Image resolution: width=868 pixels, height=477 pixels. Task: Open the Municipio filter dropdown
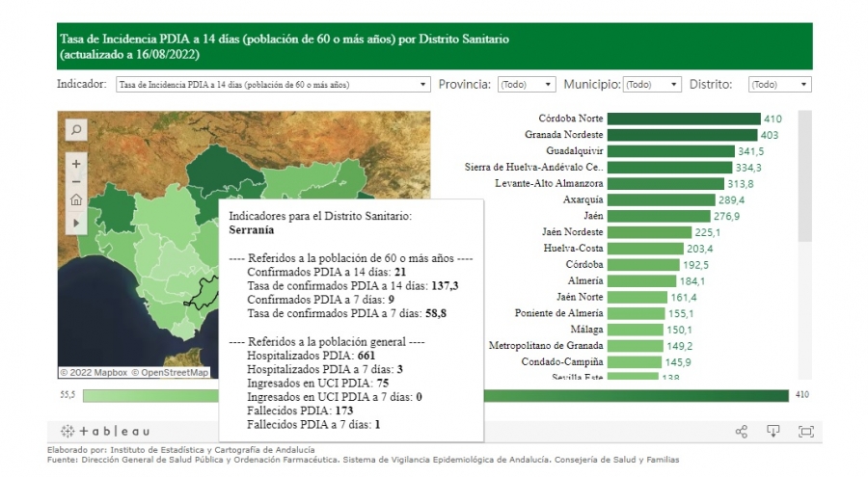652,85
